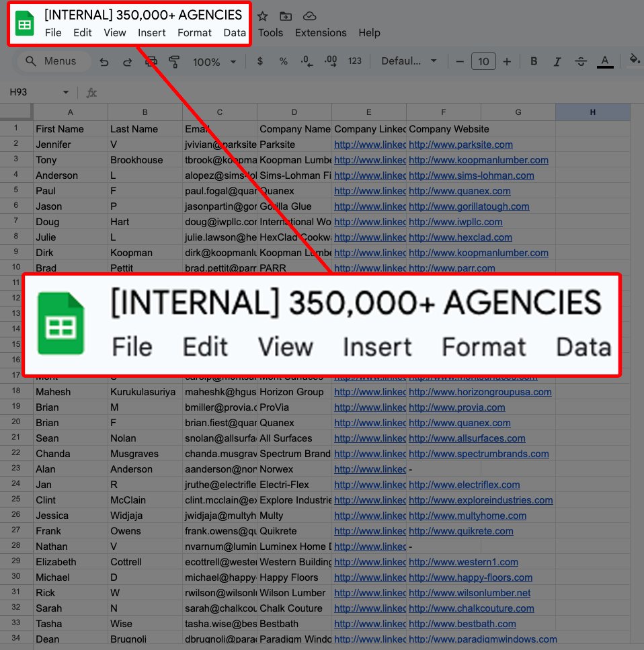Open the View menu

(x=115, y=33)
